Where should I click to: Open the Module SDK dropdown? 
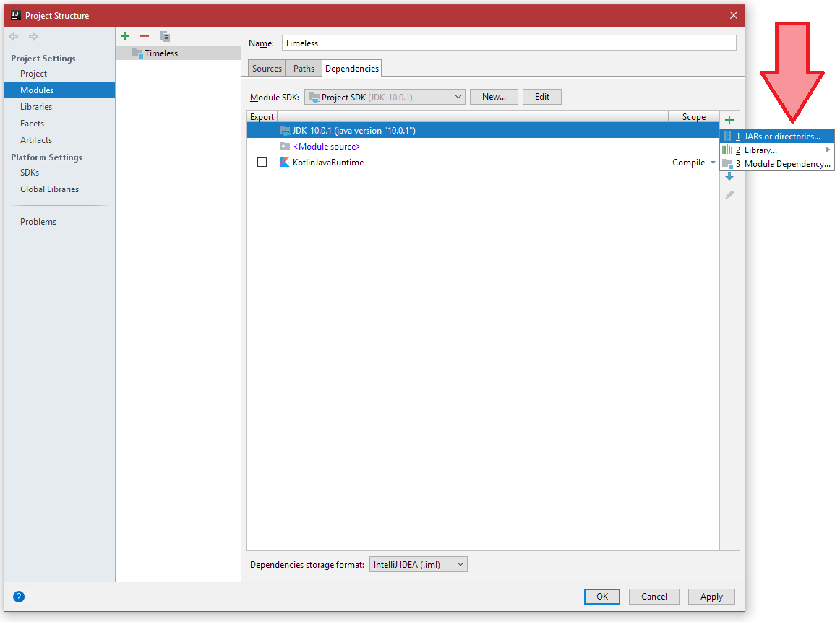pos(385,97)
